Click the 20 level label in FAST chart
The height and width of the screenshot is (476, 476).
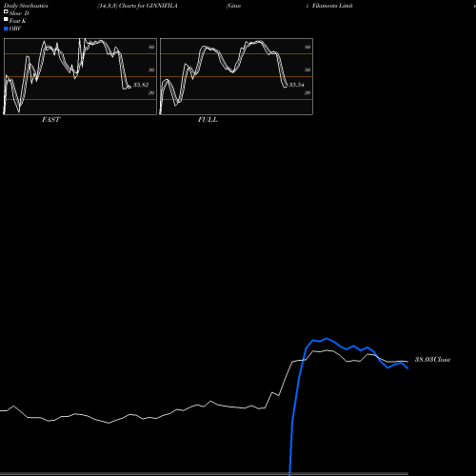coord(151,92)
